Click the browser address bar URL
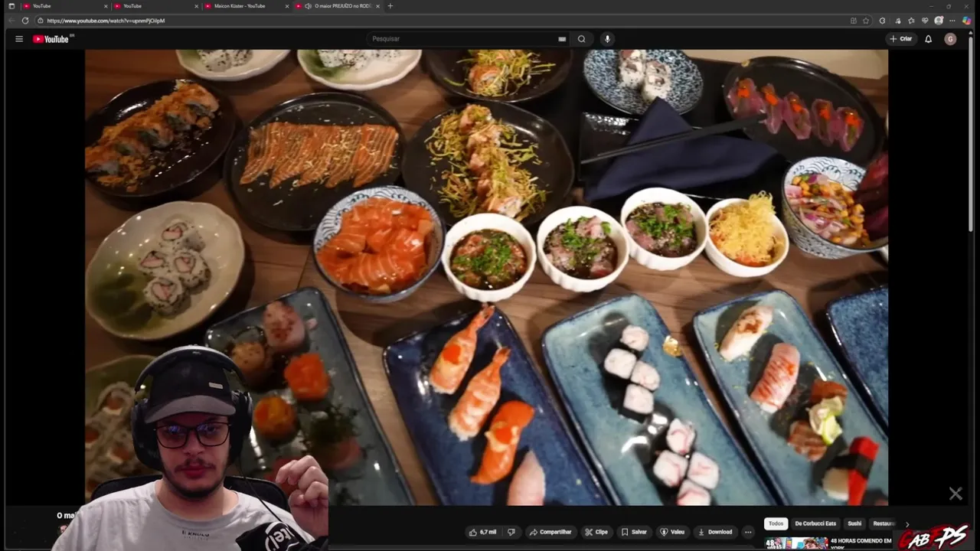 [106, 21]
